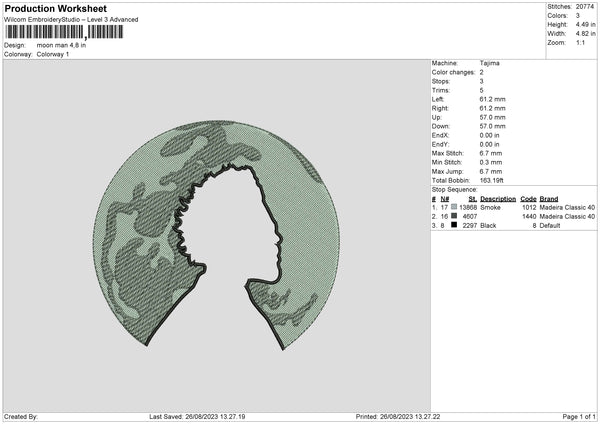Image resolution: width=600 pixels, height=424 pixels.
Task: Click the Brand column header
Action: (x=550, y=198)
